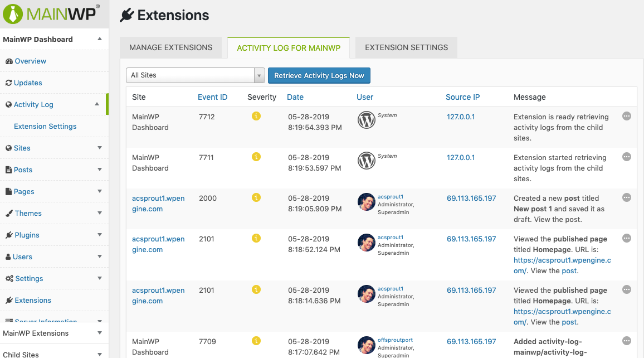Open the Extension Settings tab
644x358 pixels.
(x=407, y=48)
